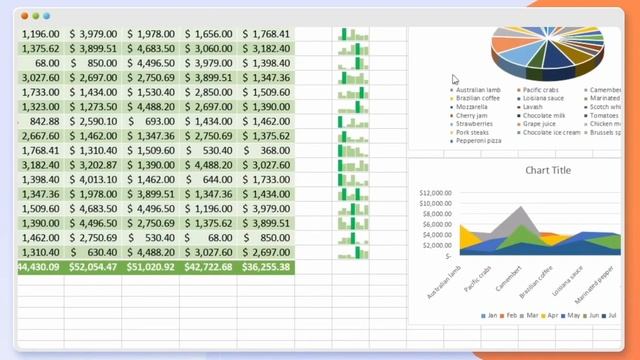Image resolution: width=640 pixels, height=360 pixels.
Task: Select the 2,667.60 cell
Action: point(40,136)
